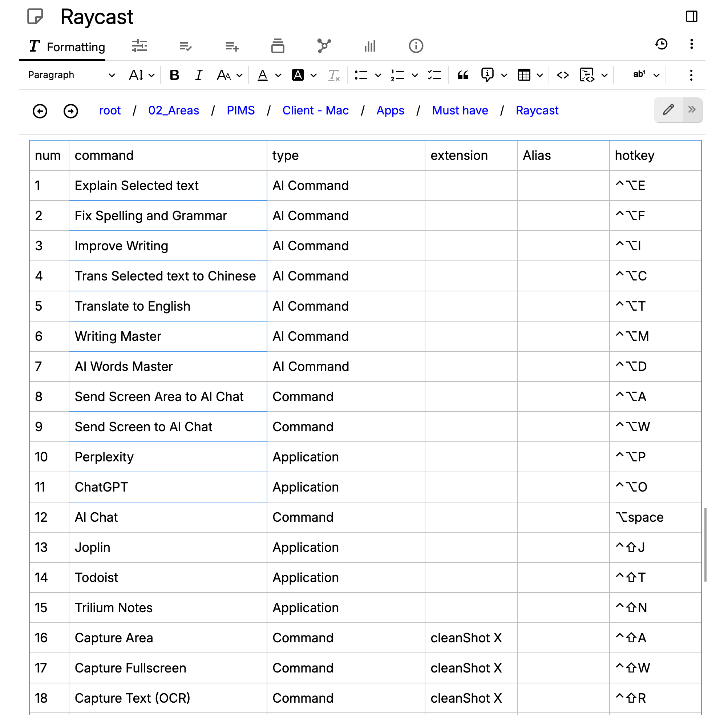Click the note info icon
Image resolution: width=728 pixels, height=715 pixels.
[416, 46]
